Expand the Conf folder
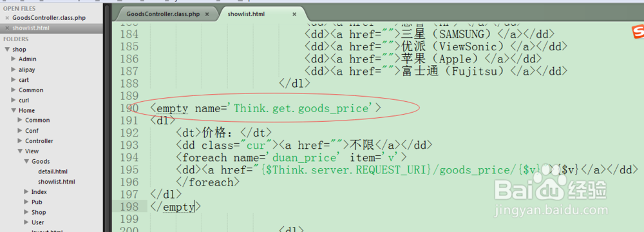 click(20, 130)
